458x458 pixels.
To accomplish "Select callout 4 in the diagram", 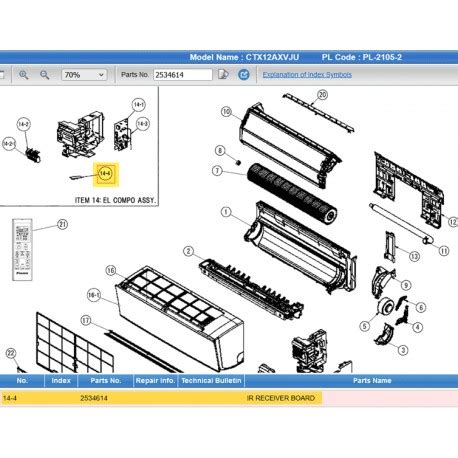I will [418, 327].
